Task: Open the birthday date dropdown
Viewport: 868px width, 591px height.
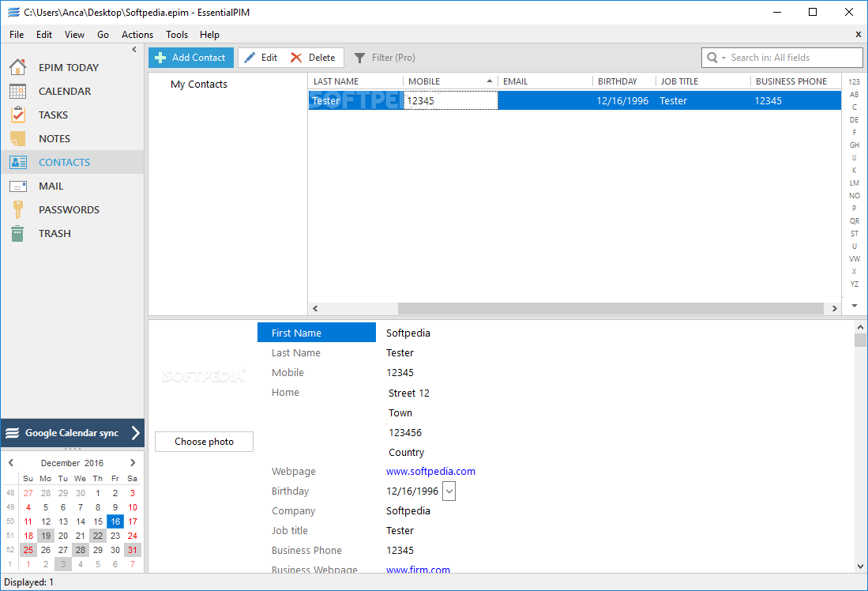Action: (449, 491)
